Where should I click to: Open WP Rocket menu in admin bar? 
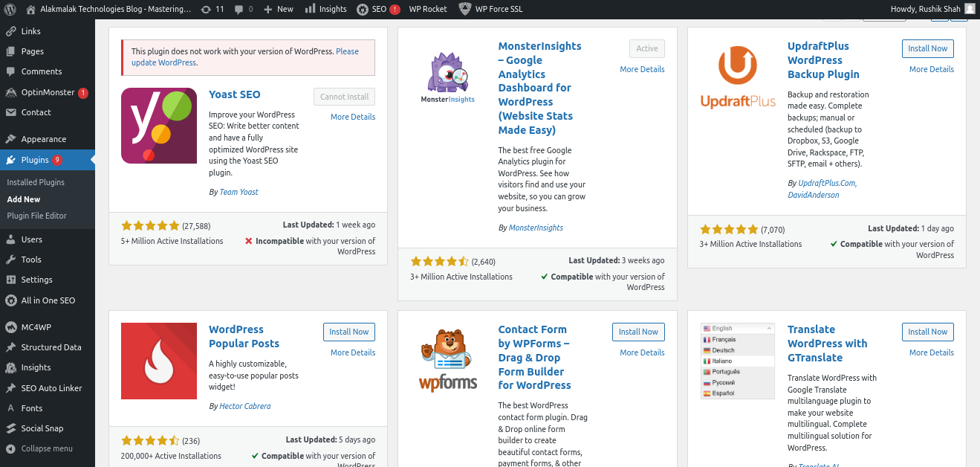428,9
